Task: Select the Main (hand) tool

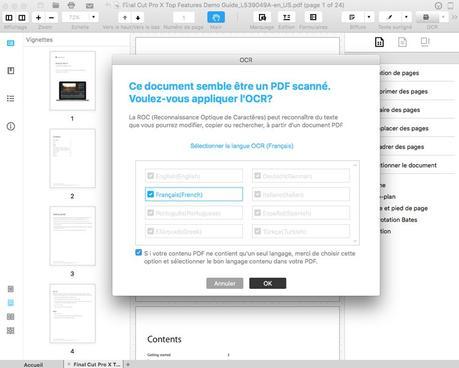Action: (216, 17)
